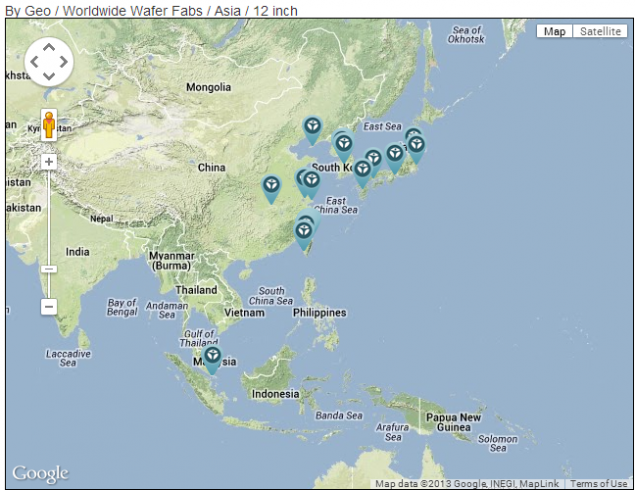Zoom in with the plus button
Image resolution: width=635 pixels, height=490 pixels.
coord(48,161)
